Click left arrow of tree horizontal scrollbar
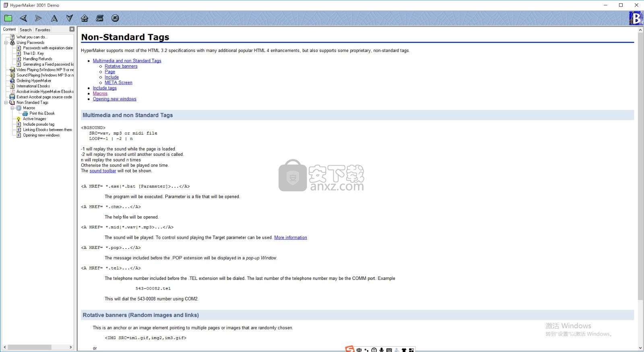This screenshot has width=644, height=352. [x=4, y=347]
